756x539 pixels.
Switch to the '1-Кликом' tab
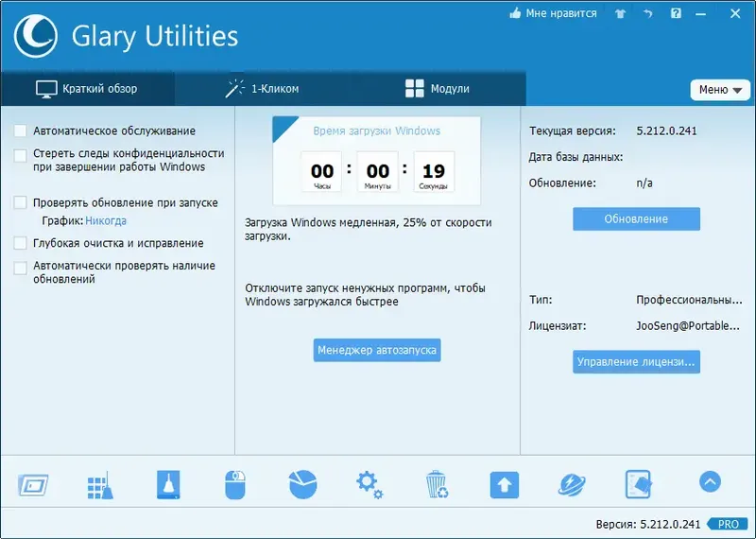tap(263, 89)
